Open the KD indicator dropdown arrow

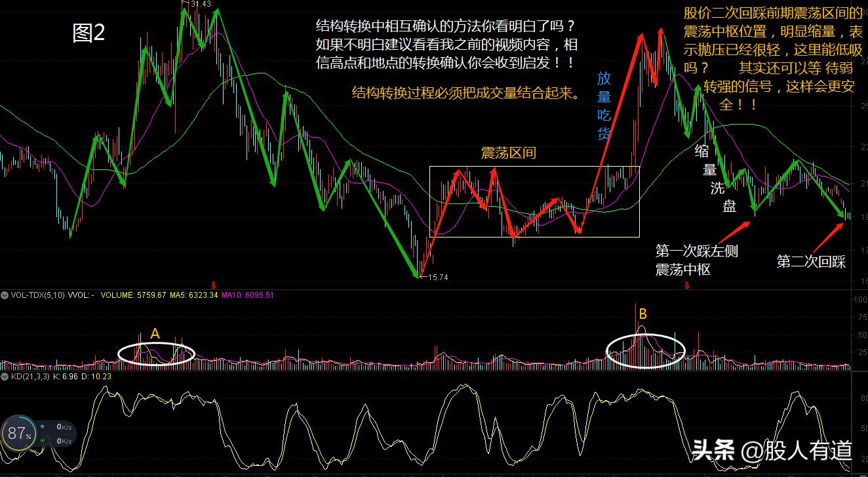click(5, 377)
